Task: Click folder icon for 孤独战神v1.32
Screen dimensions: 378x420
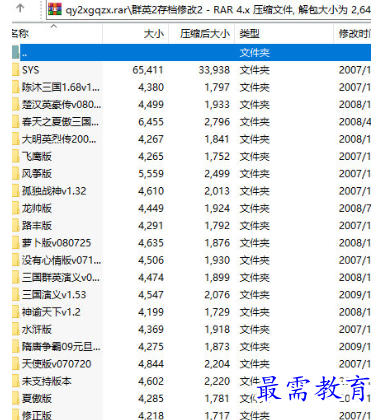Action: click(16, 191)
